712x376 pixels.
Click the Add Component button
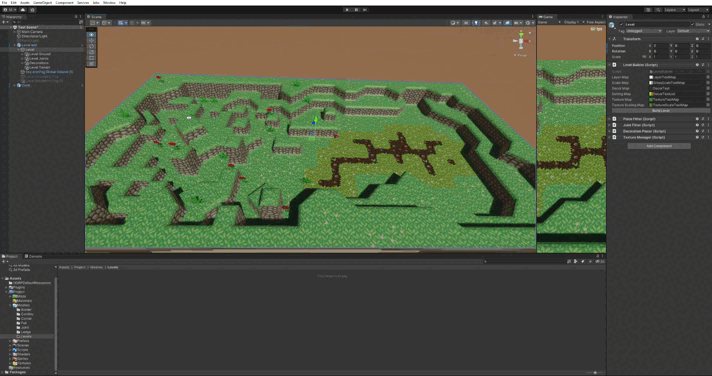[659, 146]
